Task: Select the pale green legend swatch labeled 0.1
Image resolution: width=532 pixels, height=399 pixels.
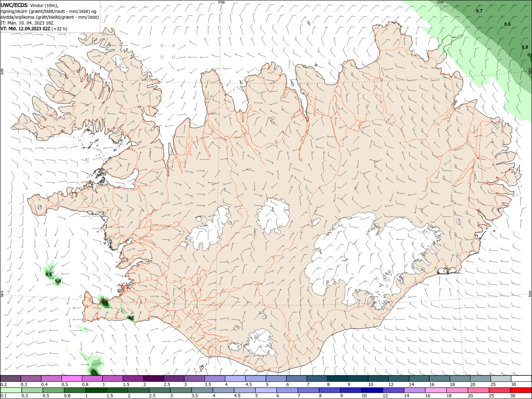Action: coord(11,390)
